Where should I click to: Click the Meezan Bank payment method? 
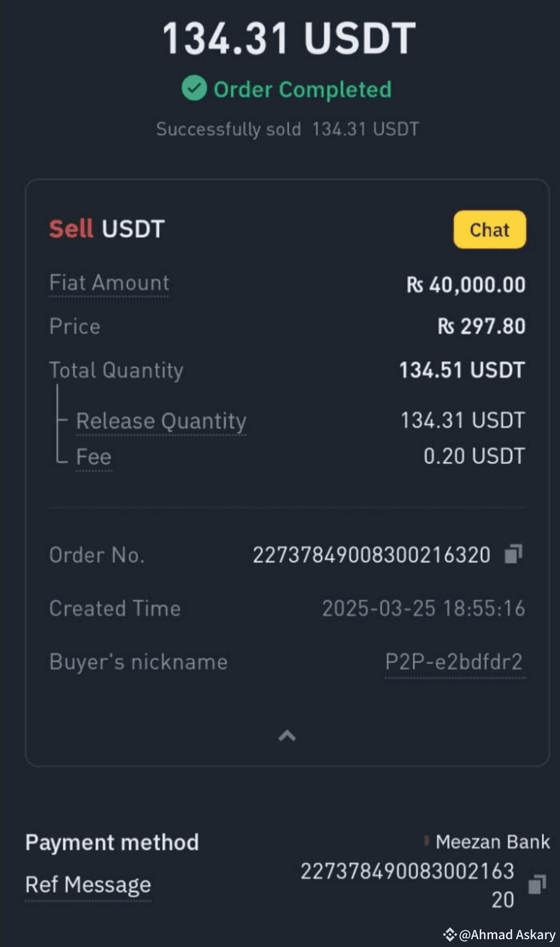(493, 842)
